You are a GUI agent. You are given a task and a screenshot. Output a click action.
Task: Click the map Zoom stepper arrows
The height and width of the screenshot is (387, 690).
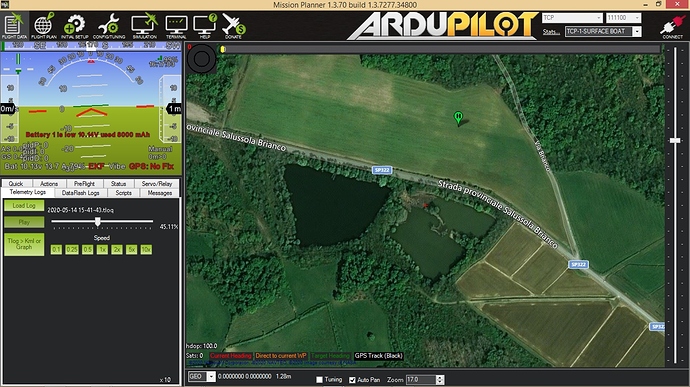pyautogui.click(x=440, y=380)
